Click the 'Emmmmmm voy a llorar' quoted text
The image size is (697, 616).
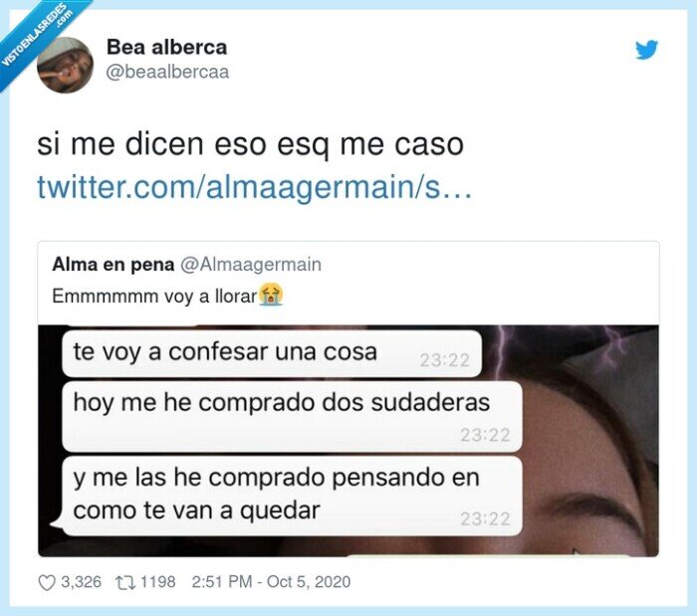tap(154, 297)
